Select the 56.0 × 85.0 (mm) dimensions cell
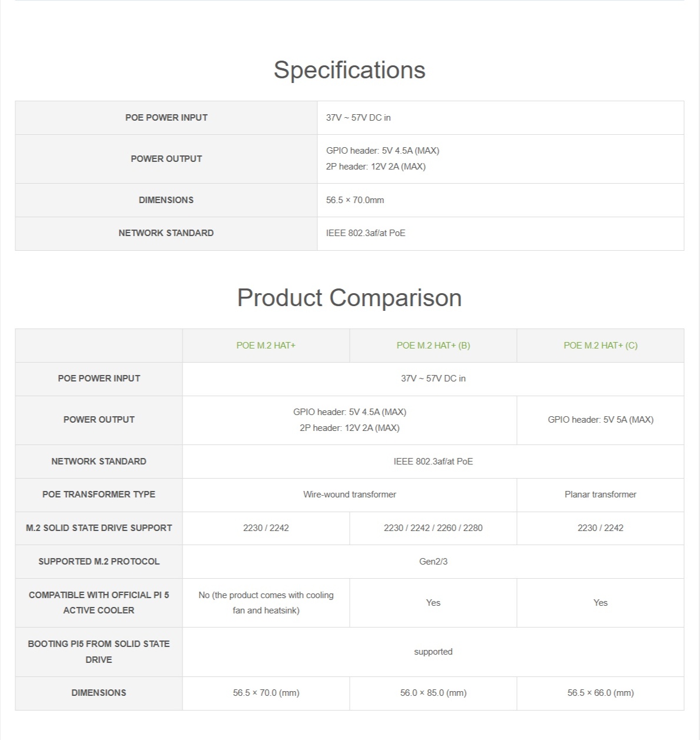This screenshot has width=700, height=740. click(433, 693)
